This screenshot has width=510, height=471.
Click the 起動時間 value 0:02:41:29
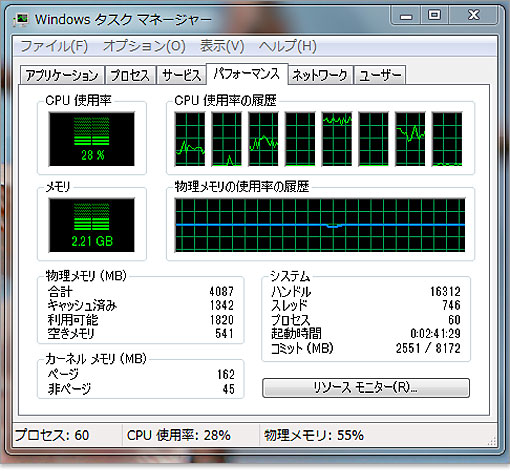coord(436,333)
